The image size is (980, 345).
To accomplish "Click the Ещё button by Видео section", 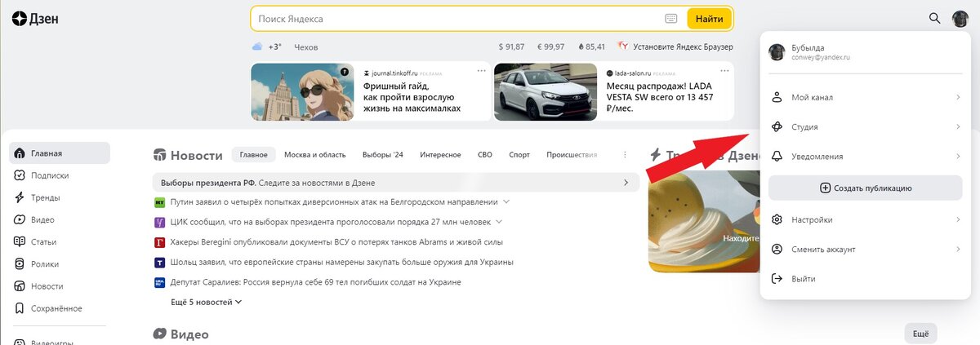I will (x=920, y=334).
